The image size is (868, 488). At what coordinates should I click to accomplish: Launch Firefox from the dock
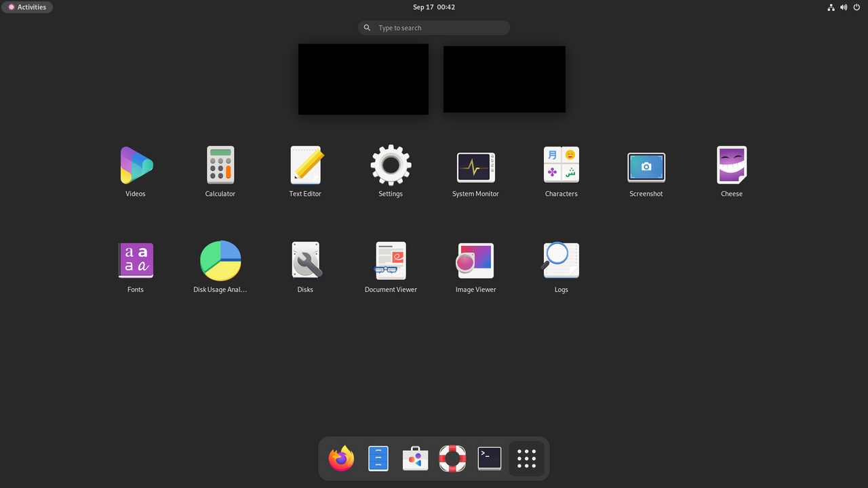[341, 459]
